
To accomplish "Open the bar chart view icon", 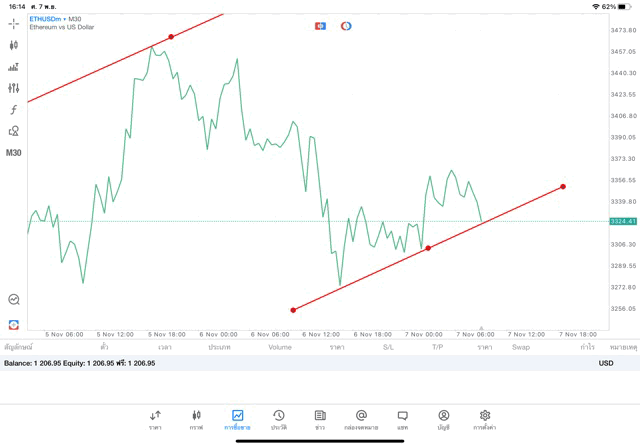I will 14,67.
